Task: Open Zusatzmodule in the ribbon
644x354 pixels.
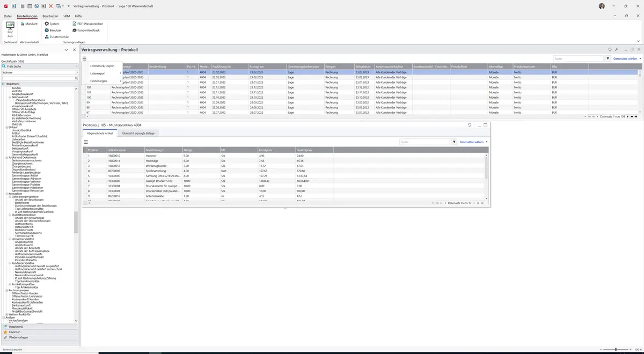Action: [x=56, y=37]
